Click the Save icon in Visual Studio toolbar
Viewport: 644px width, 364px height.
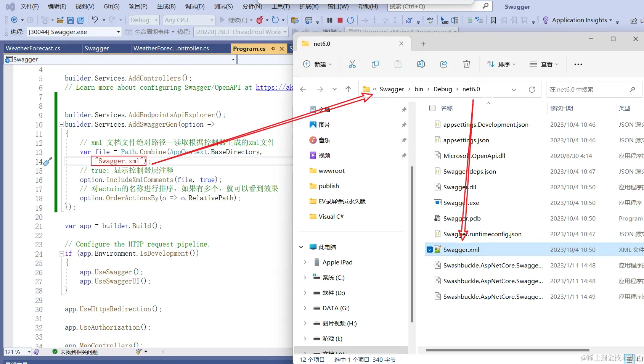click(71, 20)
